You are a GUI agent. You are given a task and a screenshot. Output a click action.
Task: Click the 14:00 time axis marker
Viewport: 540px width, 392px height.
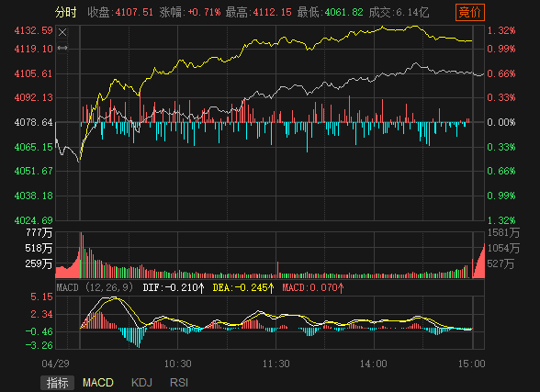click(x=374, y=364)
